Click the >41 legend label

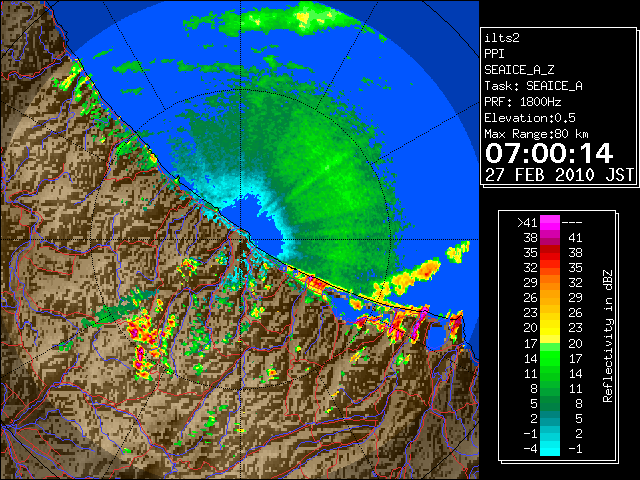(x=527, y=223)
